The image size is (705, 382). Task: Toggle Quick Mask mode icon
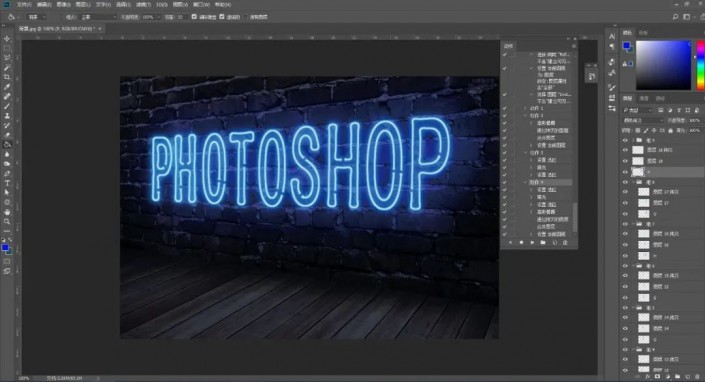(7, 261)
